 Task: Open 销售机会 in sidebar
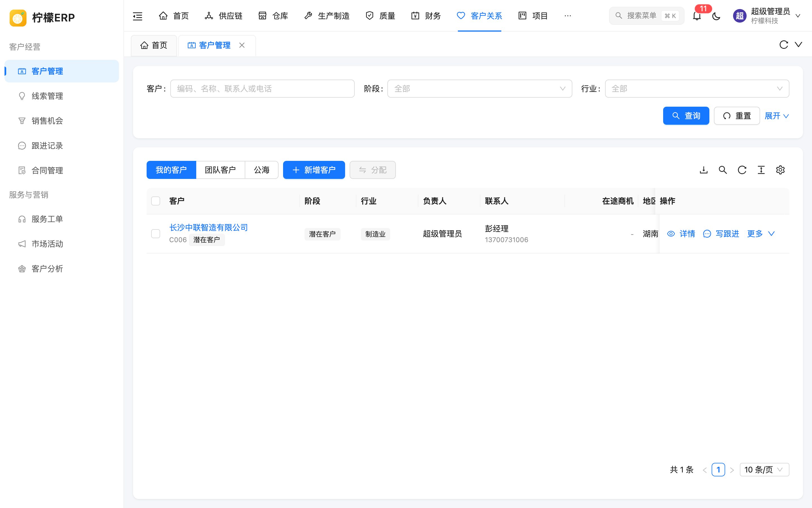tap(62, 121)
